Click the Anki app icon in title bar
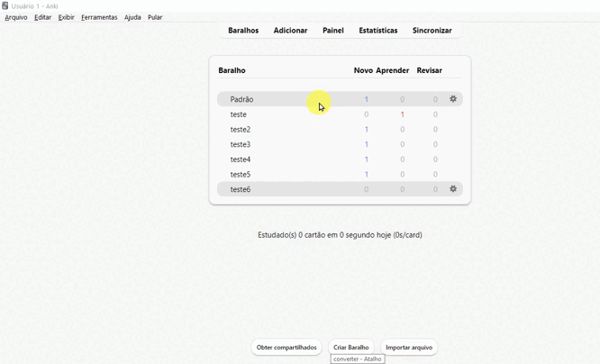600x364 pixels. click(5, 5)
